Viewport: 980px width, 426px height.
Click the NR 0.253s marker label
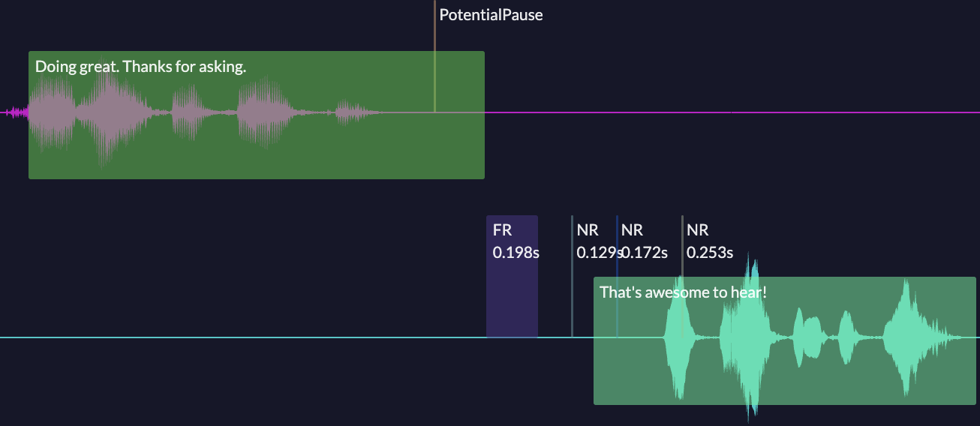tap(709, 241)
